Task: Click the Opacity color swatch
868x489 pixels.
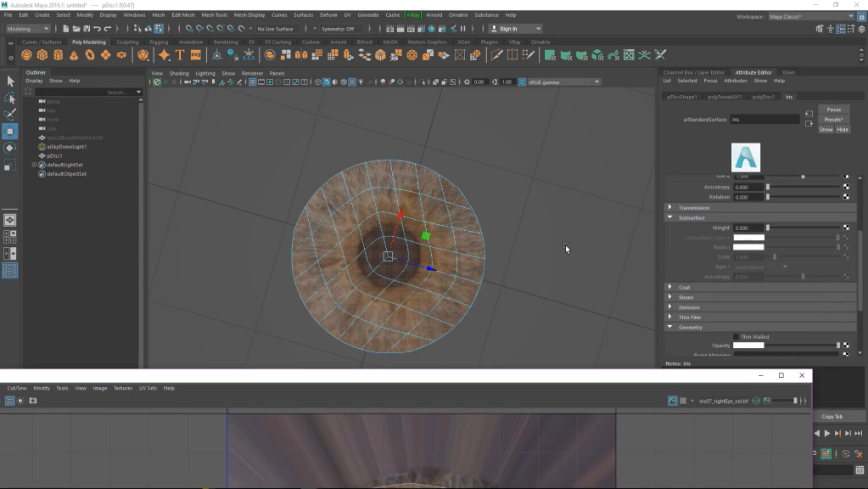Action: pos(748,346)
